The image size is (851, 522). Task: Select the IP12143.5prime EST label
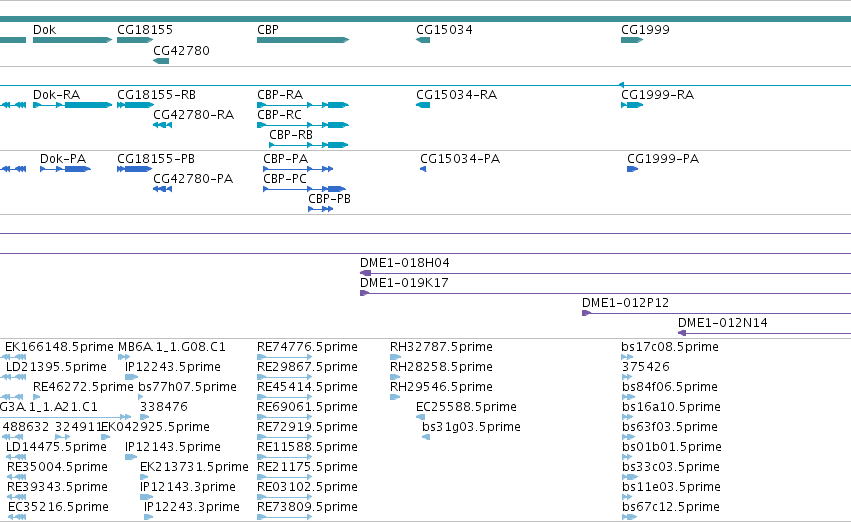173,447
